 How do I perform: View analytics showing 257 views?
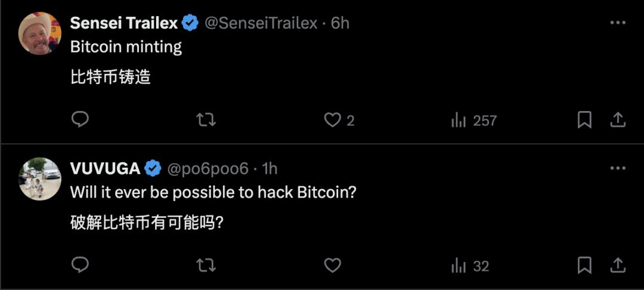473,121
